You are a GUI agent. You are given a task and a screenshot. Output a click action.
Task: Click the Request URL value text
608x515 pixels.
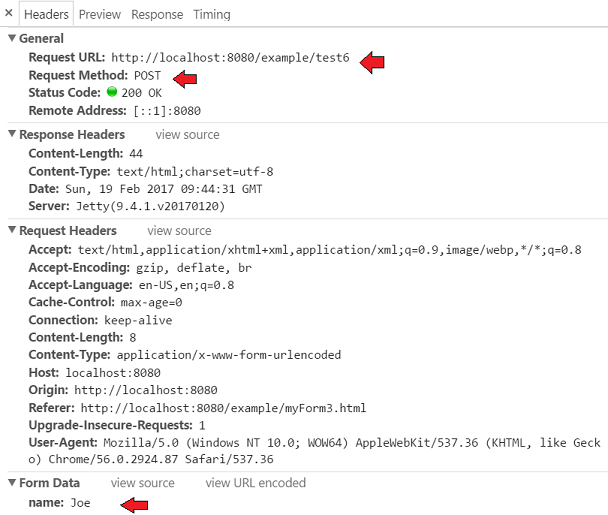point(230,58)
